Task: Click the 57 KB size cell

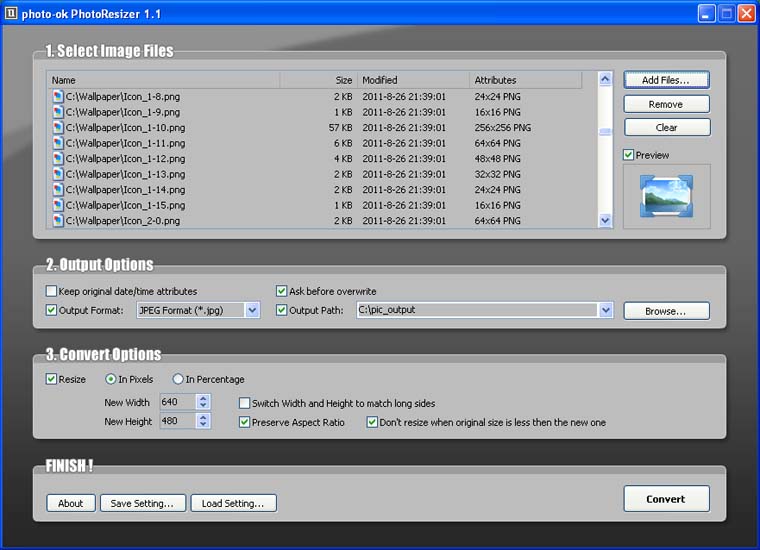Action: pos(340,127)
